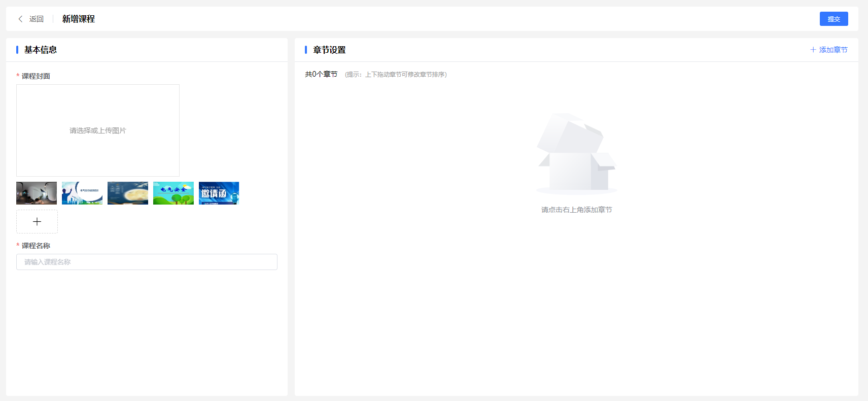
Task: Select the first dark room cover thumbnail
Action: (37, 193)
